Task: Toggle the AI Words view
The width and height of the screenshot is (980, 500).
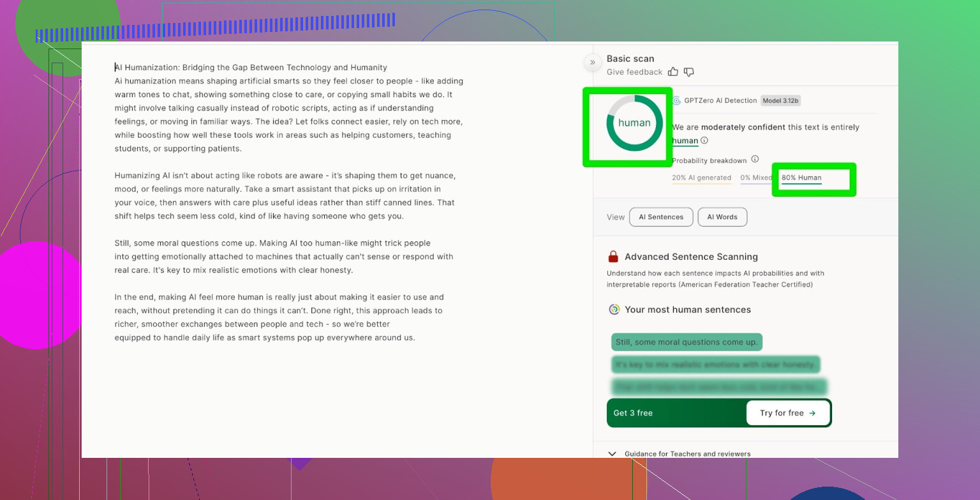Action: pyautogui.click(x=722, y=217)
